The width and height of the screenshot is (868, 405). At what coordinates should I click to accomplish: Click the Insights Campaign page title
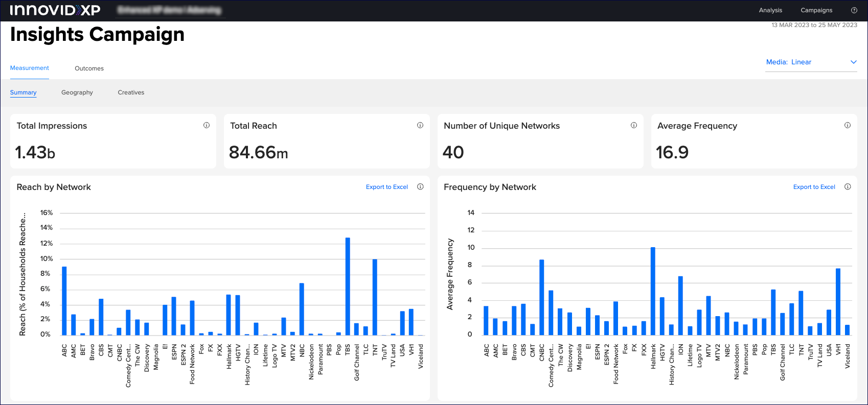click(97, 35)
